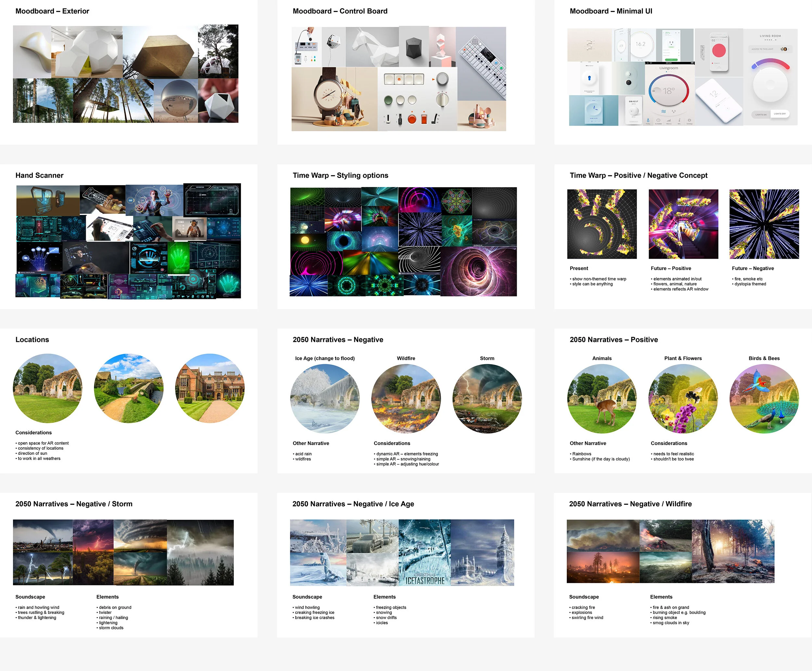Click the Moodboard – Exterior slide title
812x671 pixels.
click(x=52, y=11)
